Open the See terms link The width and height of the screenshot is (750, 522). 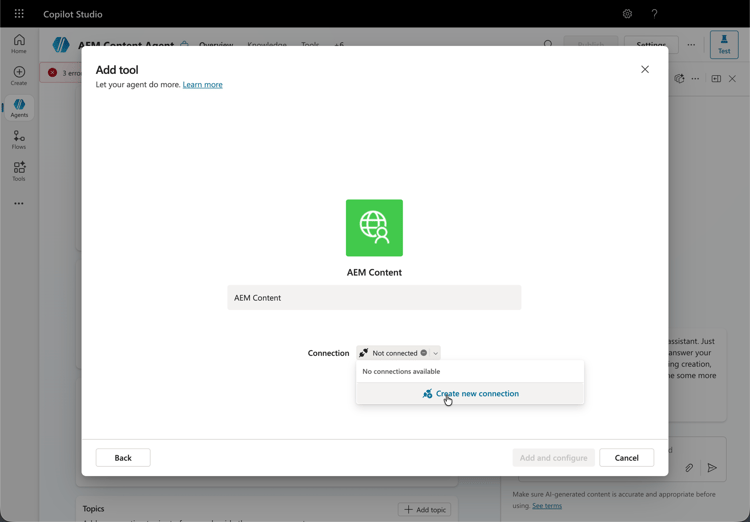(547, 506)
